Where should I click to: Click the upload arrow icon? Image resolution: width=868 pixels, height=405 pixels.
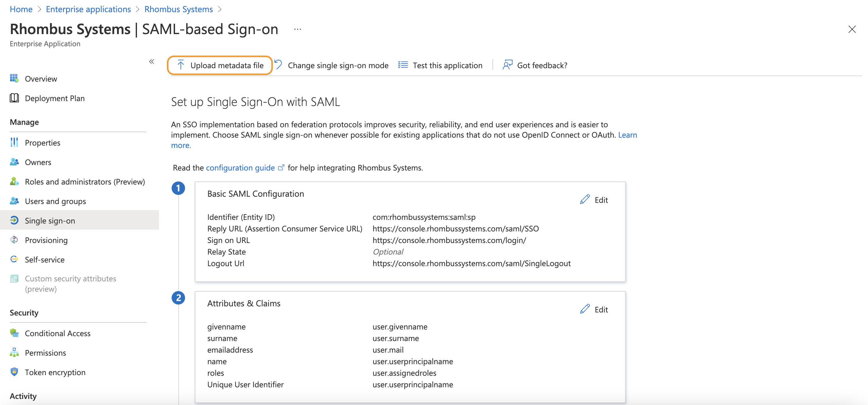click(x=180, y=65)
